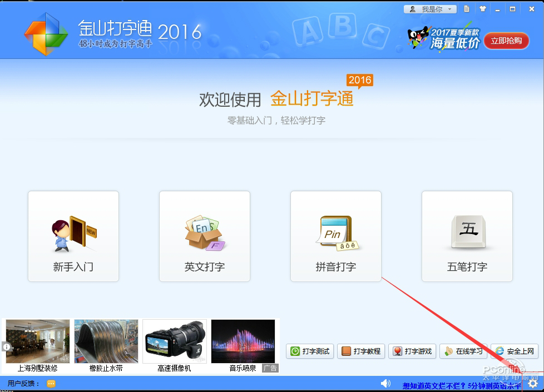Open the 我是你 user account dropdown

[430, 9]
